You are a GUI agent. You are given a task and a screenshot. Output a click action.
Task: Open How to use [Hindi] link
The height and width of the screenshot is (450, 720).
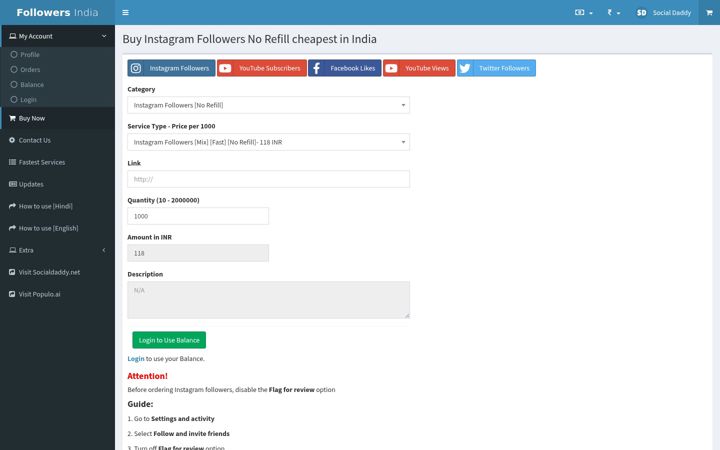click(x=57, y=206)
